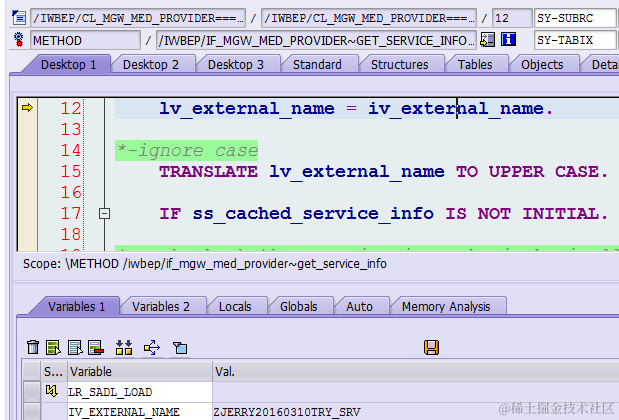Open the Desktop 3 tab
619x420 pixels.
click(236, 64)
